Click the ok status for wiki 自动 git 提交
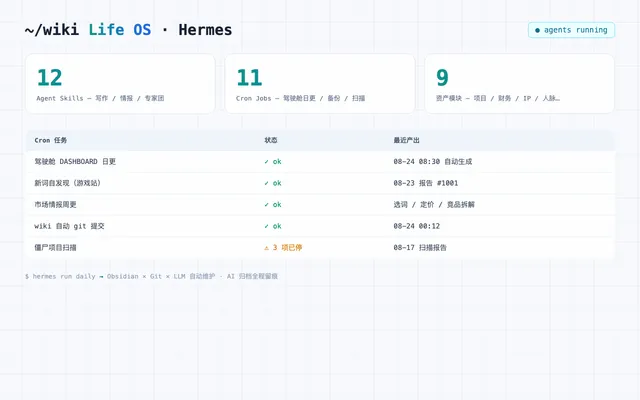Image resolution: width=640 pixels, height=400 pixels. 273,226
